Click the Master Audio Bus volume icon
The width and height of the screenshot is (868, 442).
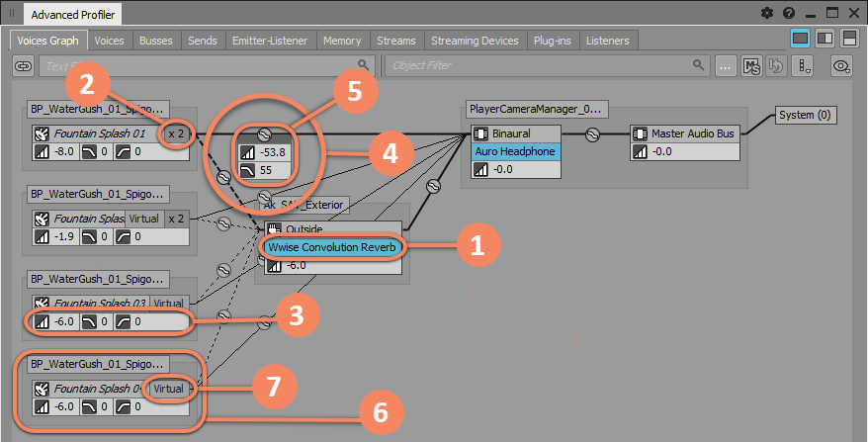pyautogui.click(x=640, y=151)
